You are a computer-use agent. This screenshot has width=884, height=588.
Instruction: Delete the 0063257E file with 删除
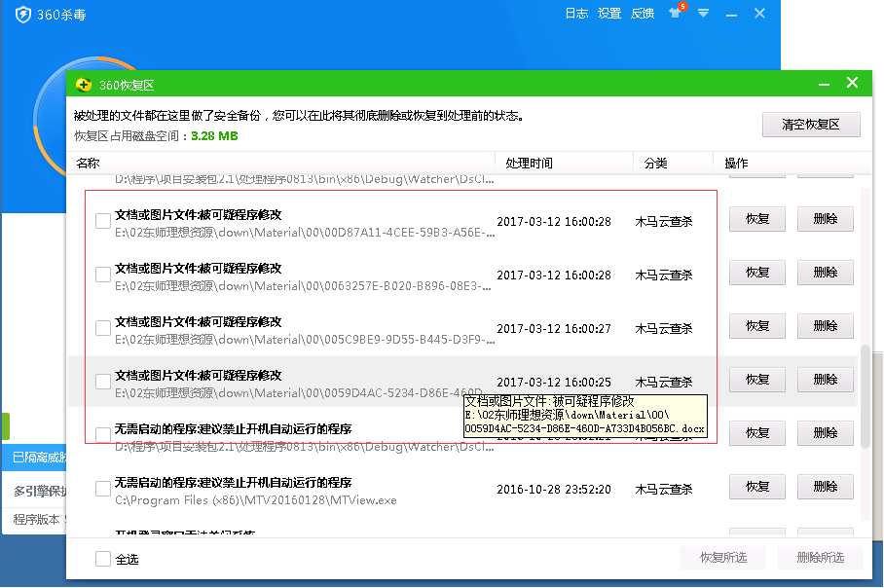pos(826,273)
